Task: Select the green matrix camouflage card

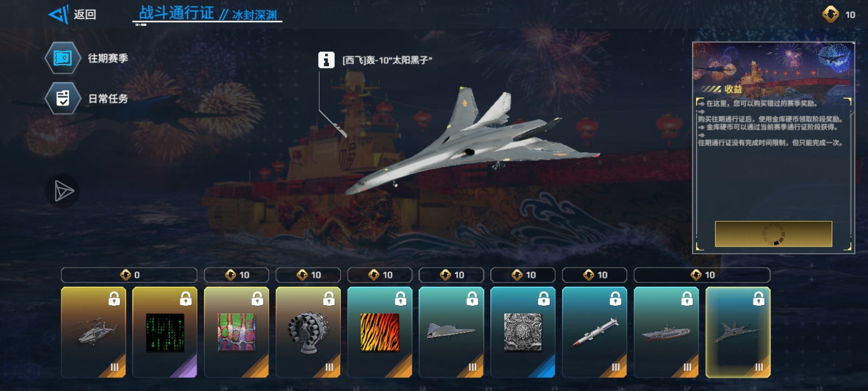Action: [x=165, y=332]
